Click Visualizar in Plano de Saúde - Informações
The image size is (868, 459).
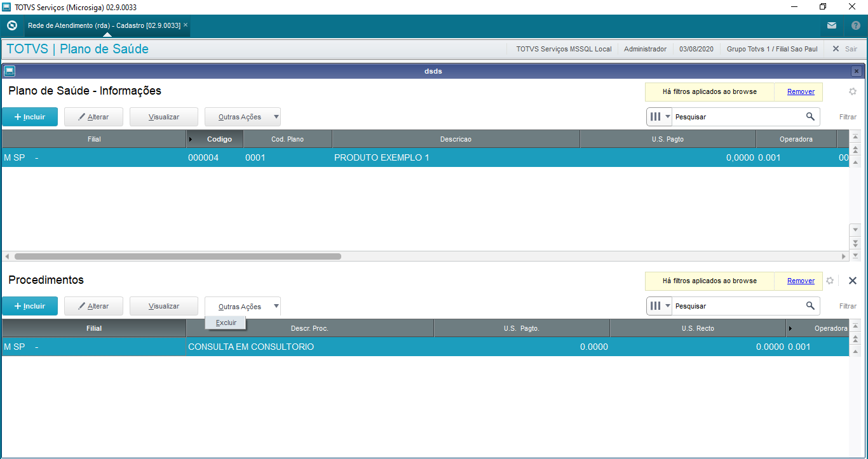(x=164, y=117)
